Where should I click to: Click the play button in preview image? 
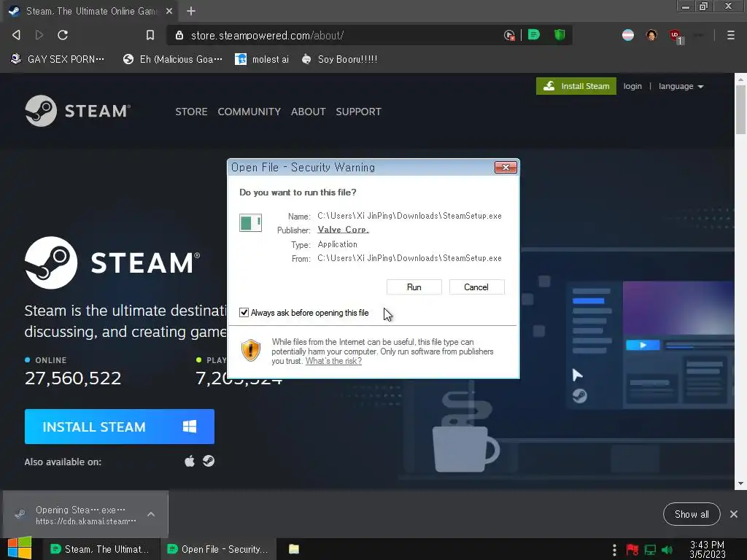pyautogui.click(x=643, y=345)
